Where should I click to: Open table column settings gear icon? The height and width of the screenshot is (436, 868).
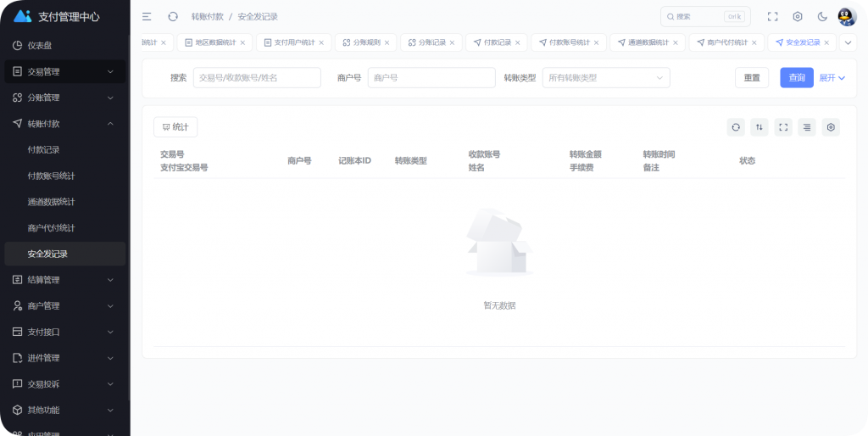coord(831,127)
